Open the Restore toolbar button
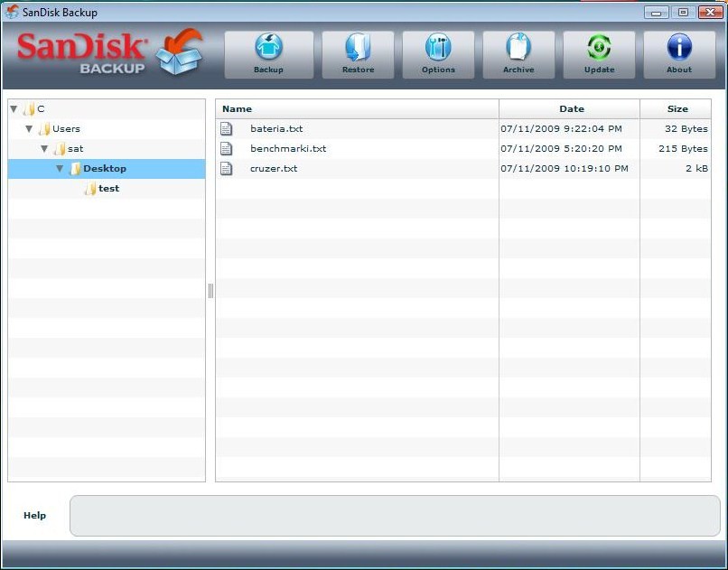Viewport: 728px width, 570px height. (358, 55)
